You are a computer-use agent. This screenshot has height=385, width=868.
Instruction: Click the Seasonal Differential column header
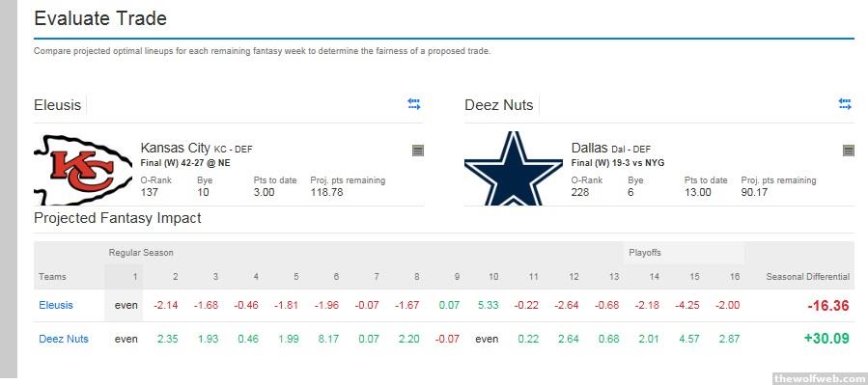808,277
